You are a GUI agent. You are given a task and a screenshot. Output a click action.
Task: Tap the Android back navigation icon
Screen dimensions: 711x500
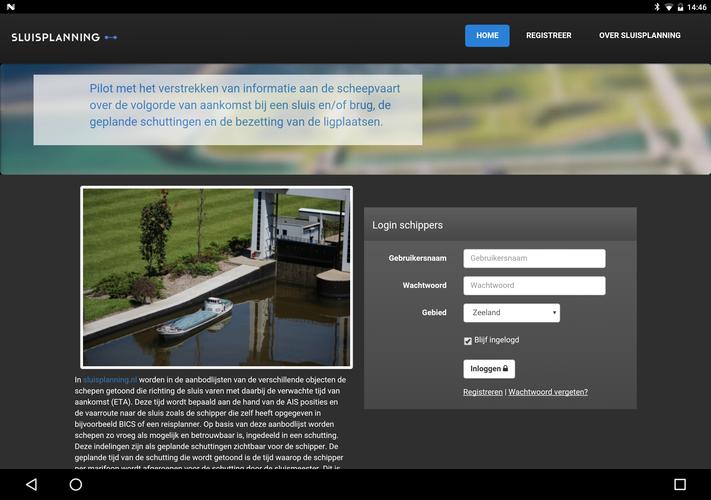pos(31,485)
